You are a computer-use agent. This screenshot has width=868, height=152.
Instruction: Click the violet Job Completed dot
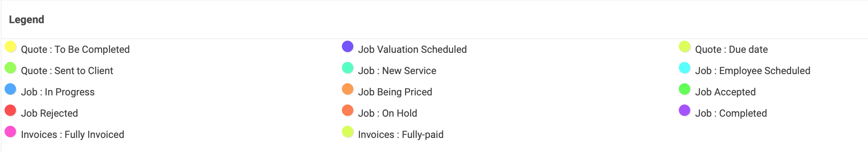[685, 111]
